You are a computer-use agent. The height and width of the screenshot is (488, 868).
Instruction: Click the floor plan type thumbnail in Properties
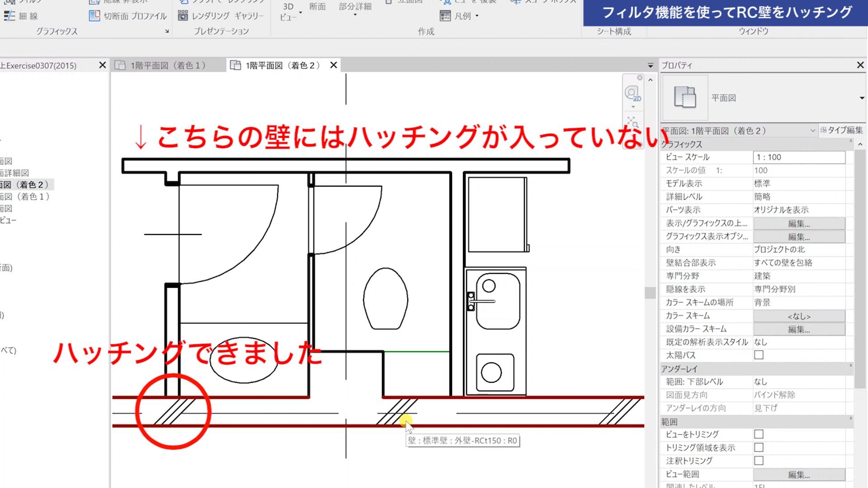(685, 98)
